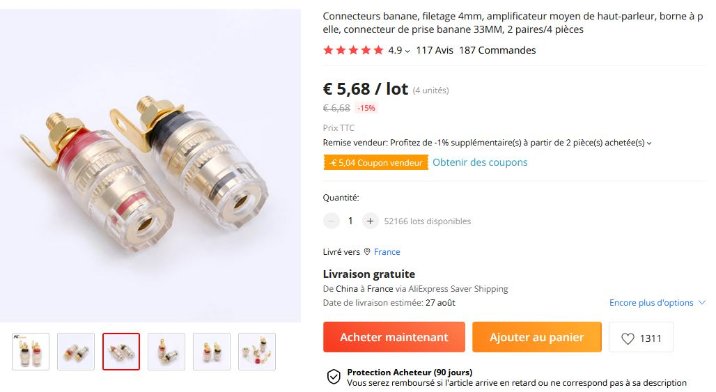Image resolution: width=716 pixels, height=392 pixels.
Task: Decrease quantity with the minus button
Action: (332, 221)
